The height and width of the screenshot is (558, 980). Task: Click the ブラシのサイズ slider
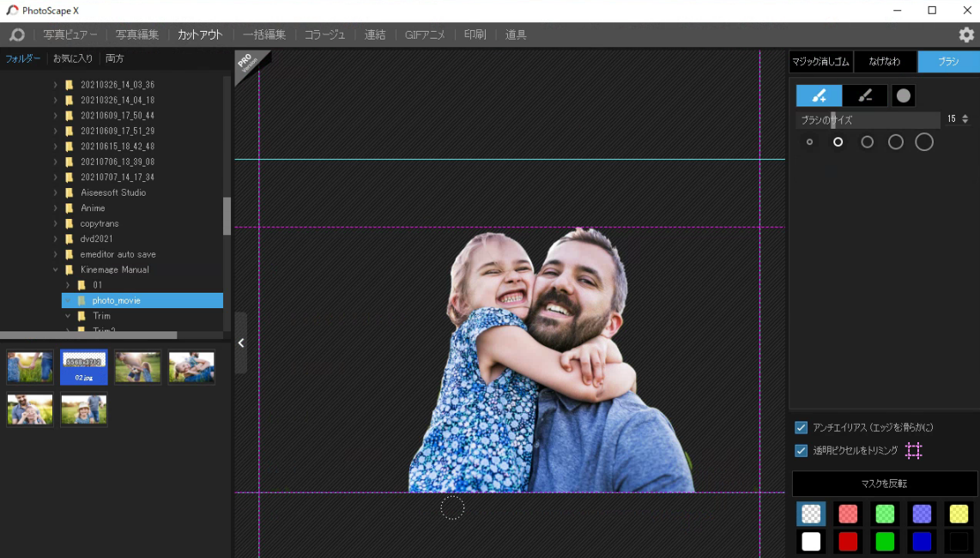868,119
